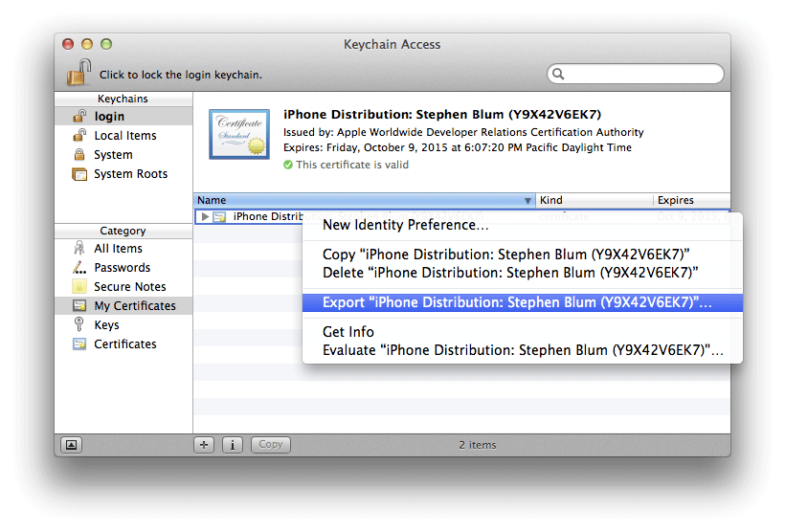Choose New Identity Preference menu item
This screenshot has height=532, width=785.
(x=406, y=225)
